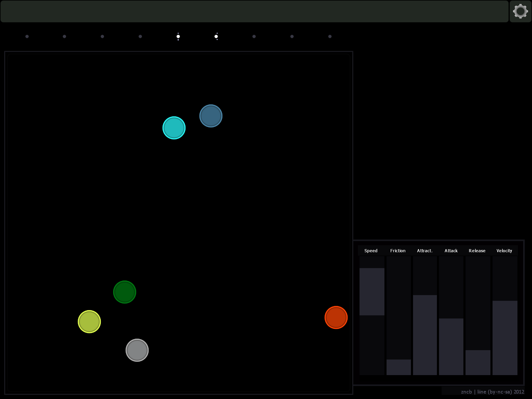This screenshot has height=399, width=532.
Task: Click the 'zncb | liine (by-nc-sa) 2012' credit
Action: [493, 392]
